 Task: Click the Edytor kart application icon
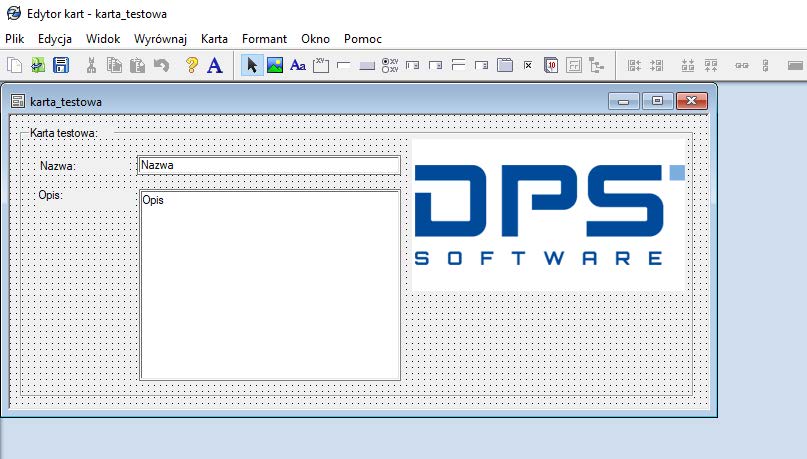(14, 13)
